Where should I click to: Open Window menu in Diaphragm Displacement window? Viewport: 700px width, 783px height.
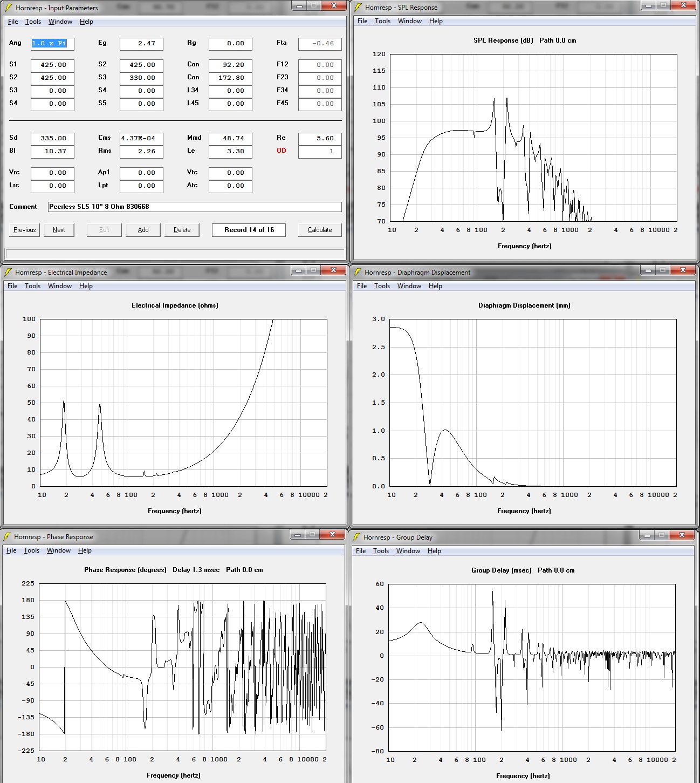(409, 286)
